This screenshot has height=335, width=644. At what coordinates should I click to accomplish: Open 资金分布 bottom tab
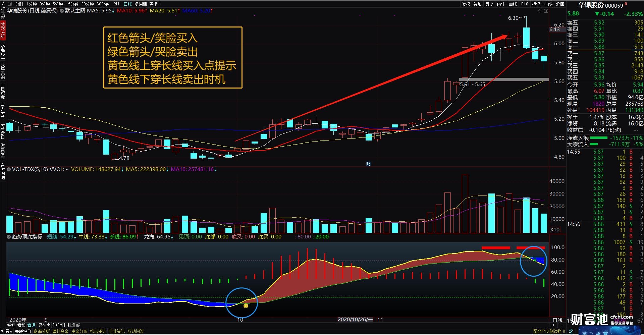[x=79, y=331]
